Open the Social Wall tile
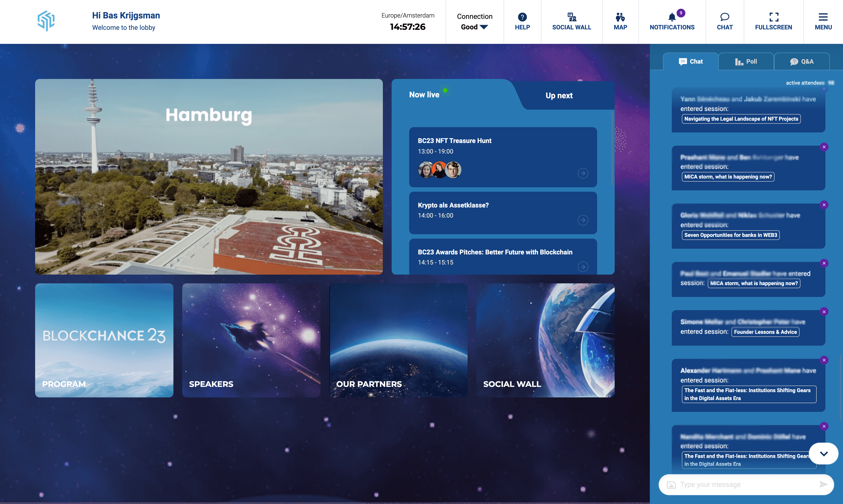The width and height of the screenshot is (843, 504). pos(545,340)
